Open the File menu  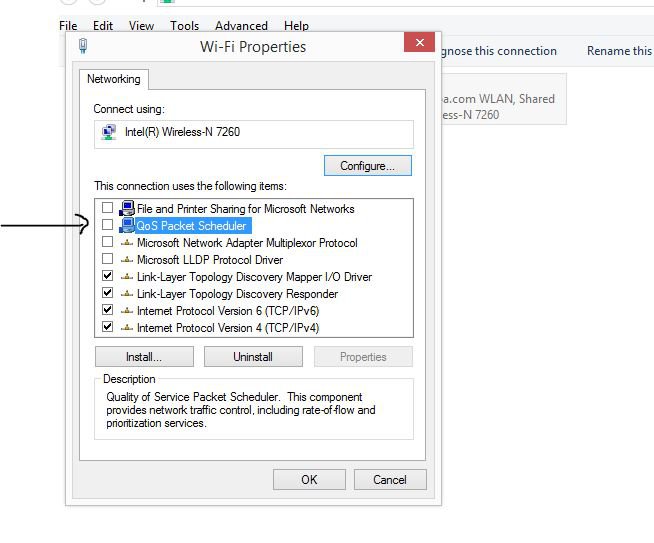coord(68,26)
